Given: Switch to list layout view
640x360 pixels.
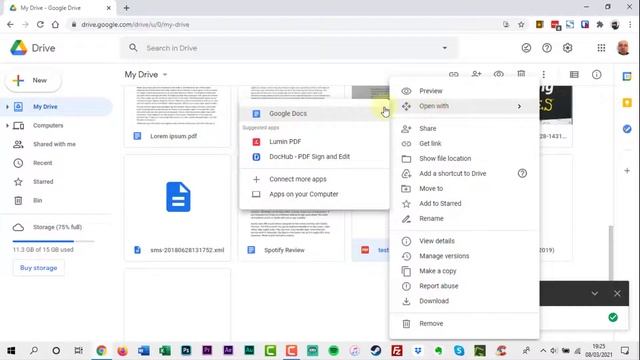Looking at the screenshot, I should point(574,75).
